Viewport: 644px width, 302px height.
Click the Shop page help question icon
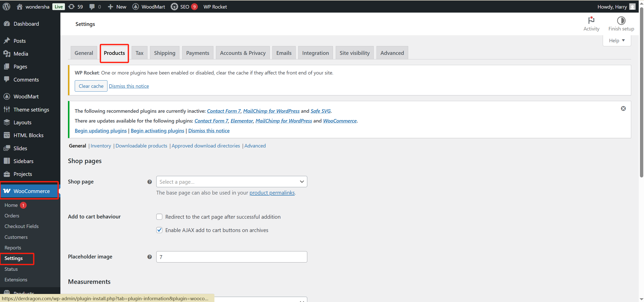[x=149, y=182]
